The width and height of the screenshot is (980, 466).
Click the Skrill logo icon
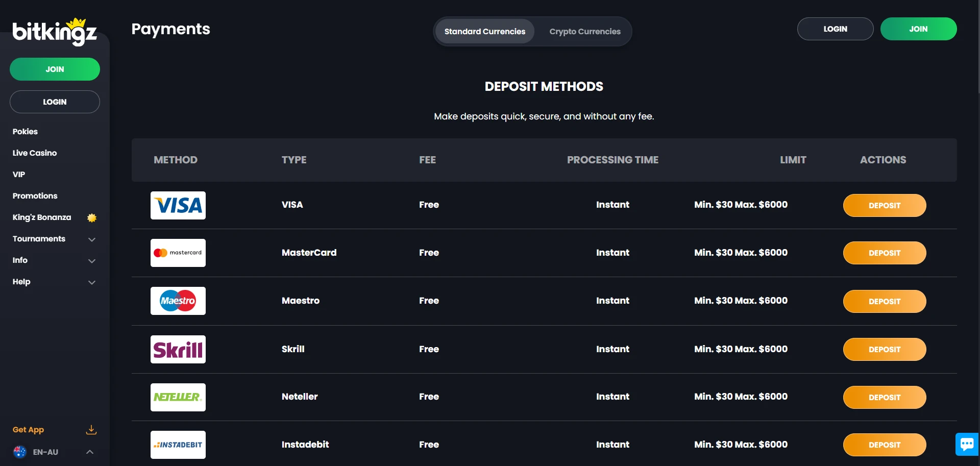178,349
